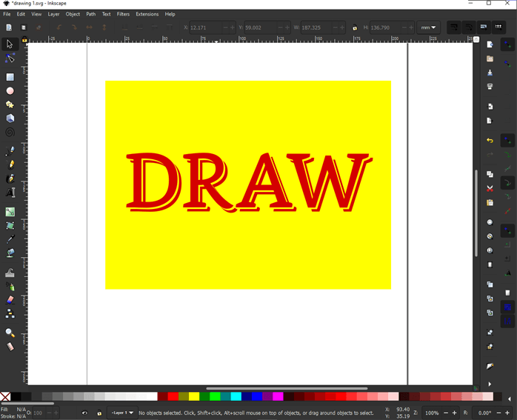Select the 3D Box tool

10,119
